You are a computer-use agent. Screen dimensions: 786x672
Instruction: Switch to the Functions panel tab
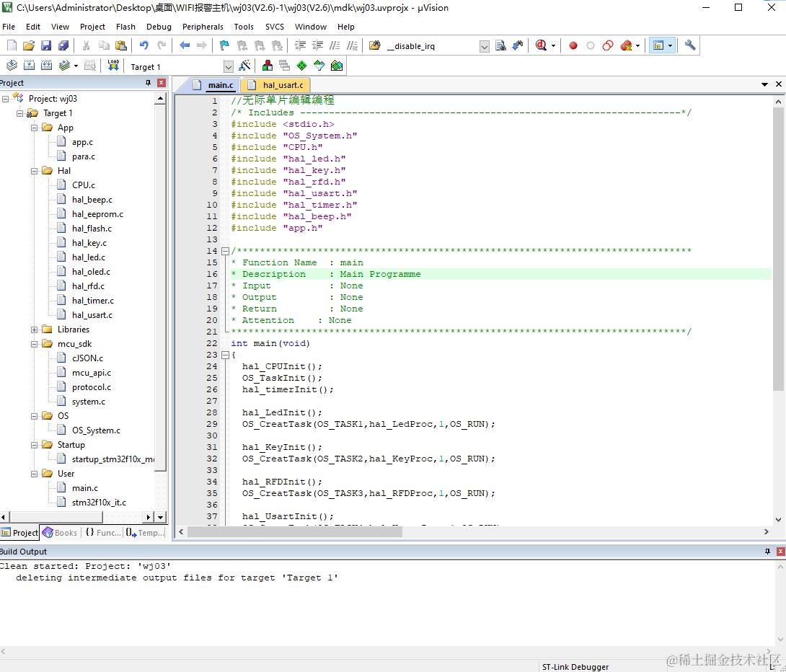pyautogui.click(x=103, y=533)
